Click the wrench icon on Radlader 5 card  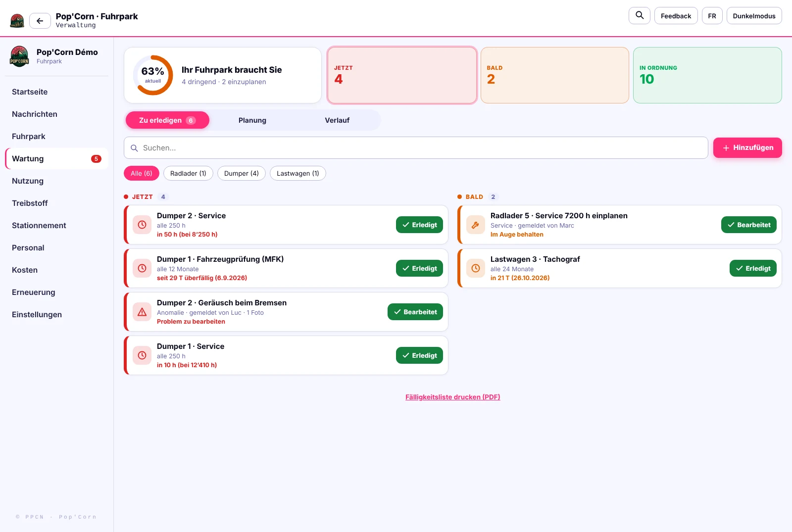476,225
